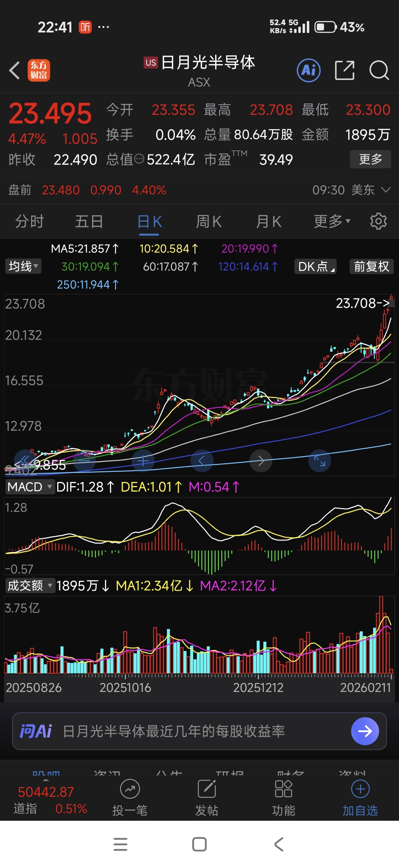Select the 日K tab

click(x=149, y=221)
